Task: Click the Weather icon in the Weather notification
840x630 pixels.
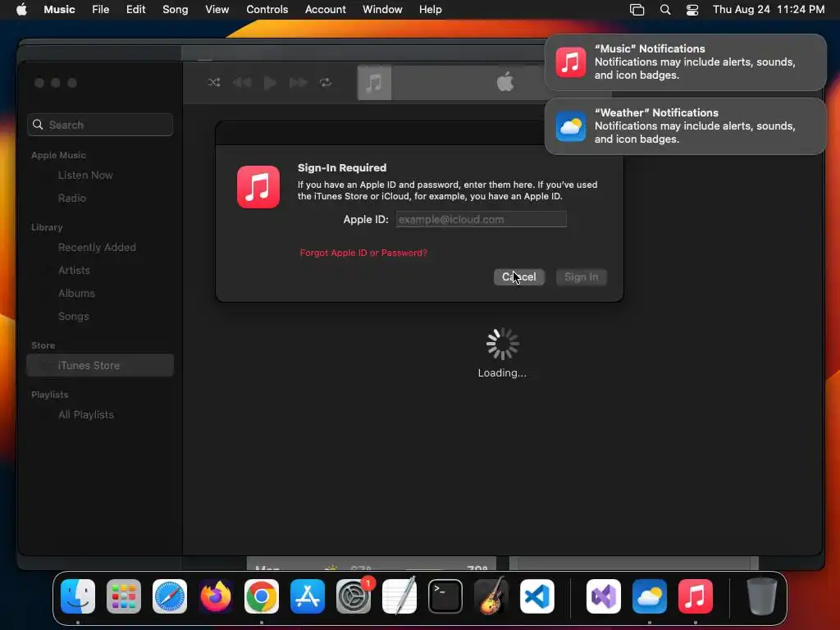Action: pos(571,126)
